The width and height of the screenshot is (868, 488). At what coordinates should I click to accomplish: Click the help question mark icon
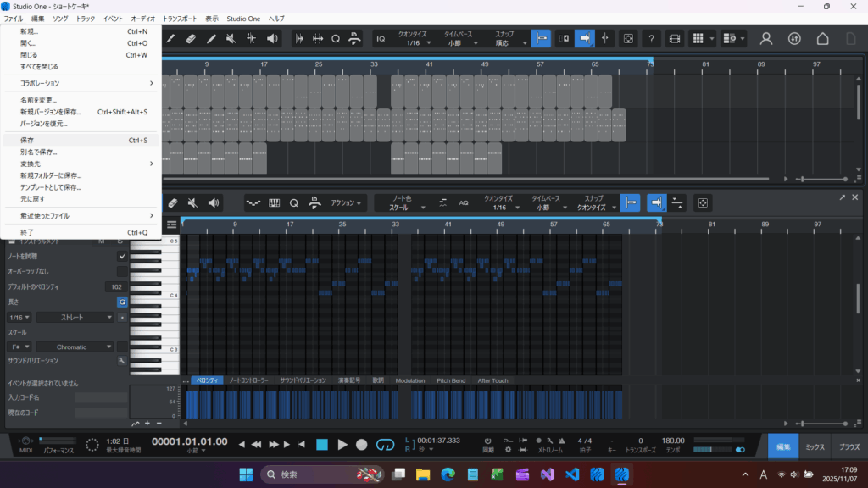651,39
